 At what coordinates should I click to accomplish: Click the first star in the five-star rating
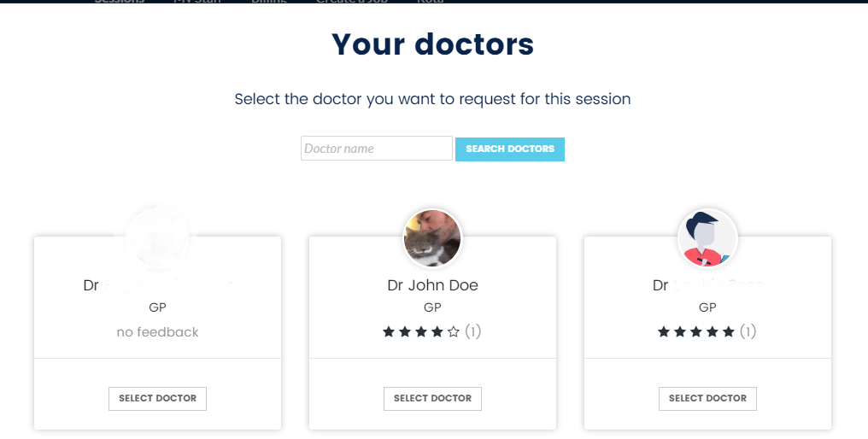click(x=664, y=331)
